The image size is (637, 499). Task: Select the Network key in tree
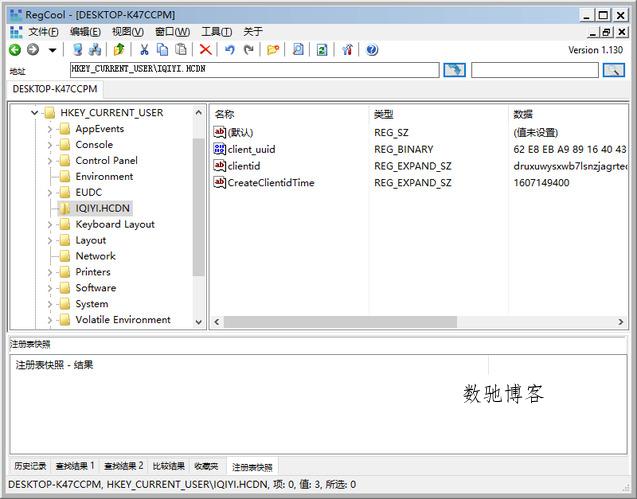pos(95,256)
